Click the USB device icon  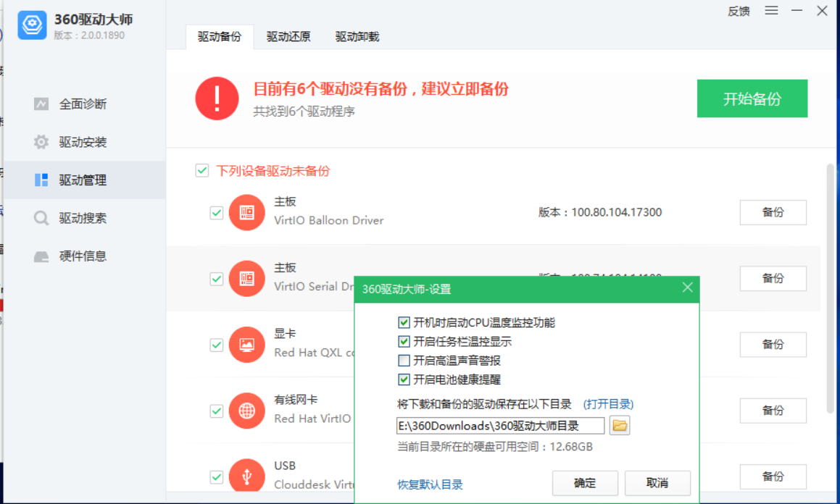(247, 476)
